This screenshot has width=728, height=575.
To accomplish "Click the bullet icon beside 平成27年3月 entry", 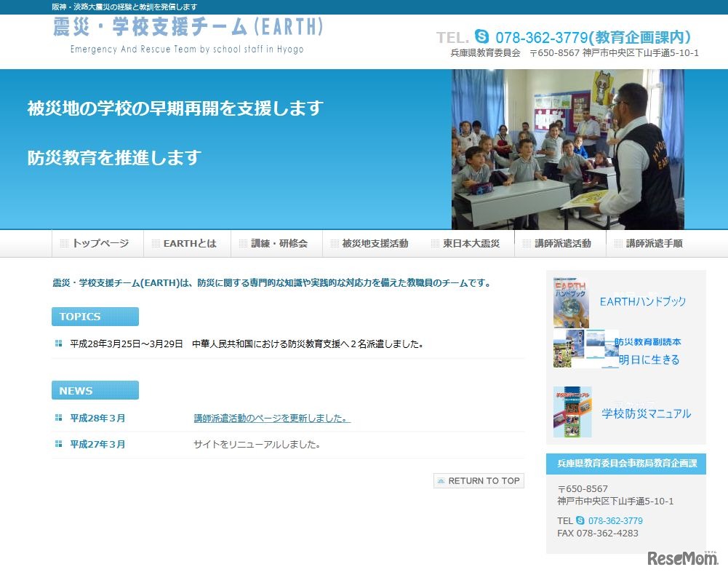I will (x=57, y=443).
